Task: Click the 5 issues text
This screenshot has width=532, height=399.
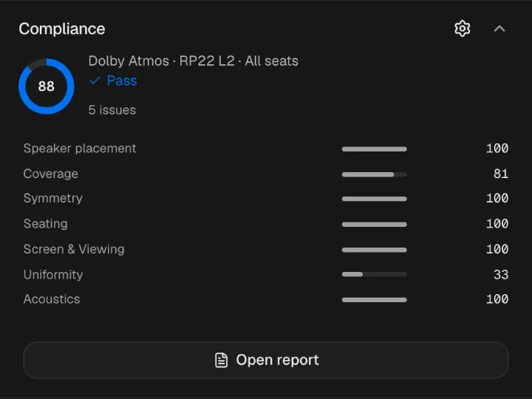Action: click(112, 110)
